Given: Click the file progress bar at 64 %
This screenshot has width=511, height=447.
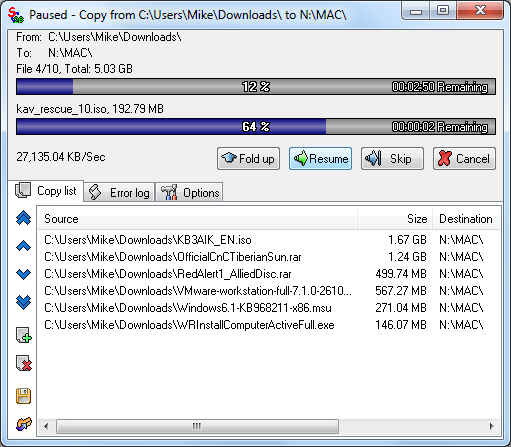Looking at the screenshot, I should tap(256, 127).
